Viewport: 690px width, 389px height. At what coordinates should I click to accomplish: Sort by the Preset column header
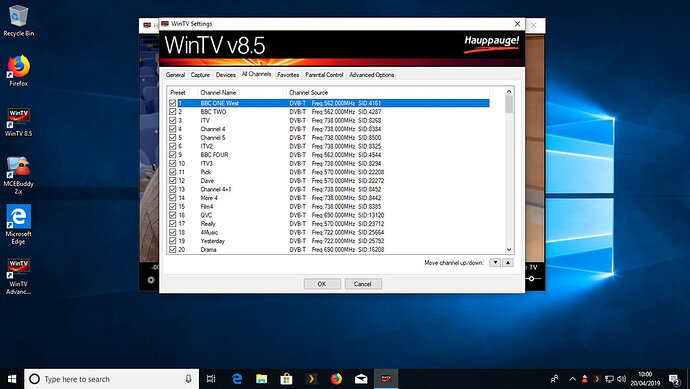tap(182, 92)
